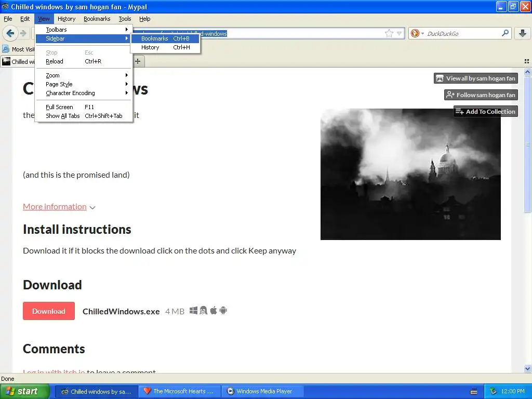The width and height of the screenshot is (532, 399).
Task: Open the address bar history dropdown arrow
Action: click(400, 33)
